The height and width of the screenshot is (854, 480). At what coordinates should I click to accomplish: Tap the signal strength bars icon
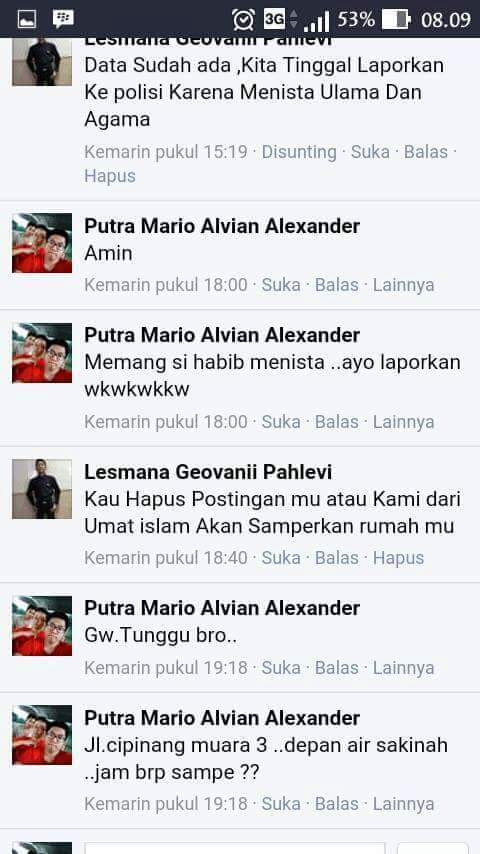317,22
